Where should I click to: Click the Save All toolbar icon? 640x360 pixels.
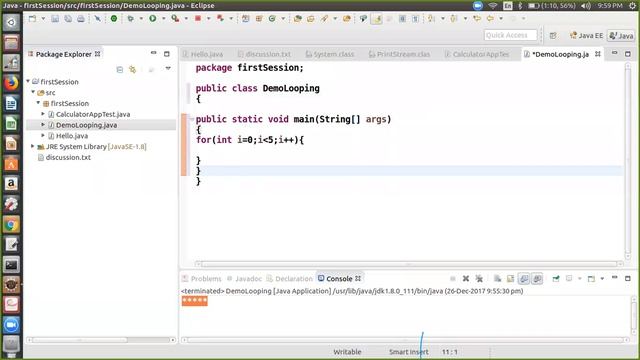pyautogui.click(x=68, y=18)
